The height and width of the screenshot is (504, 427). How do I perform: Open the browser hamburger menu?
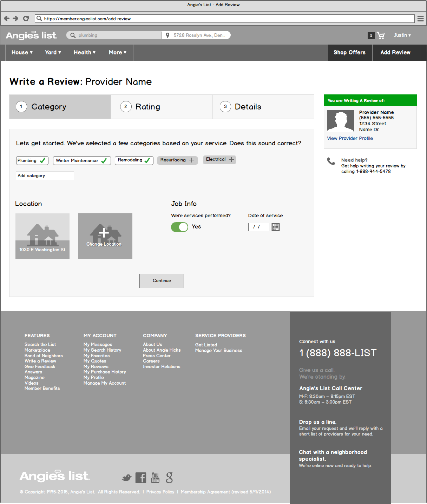(420, 19)
